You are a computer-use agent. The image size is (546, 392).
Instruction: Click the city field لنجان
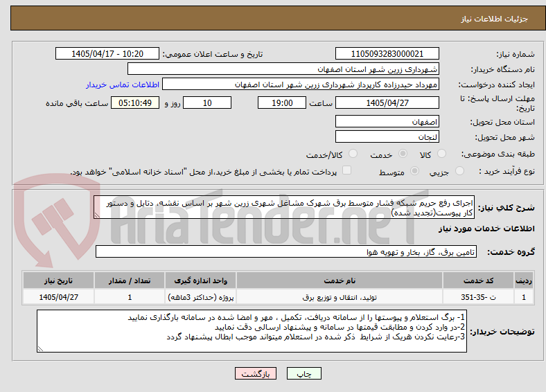coord(387,137)
